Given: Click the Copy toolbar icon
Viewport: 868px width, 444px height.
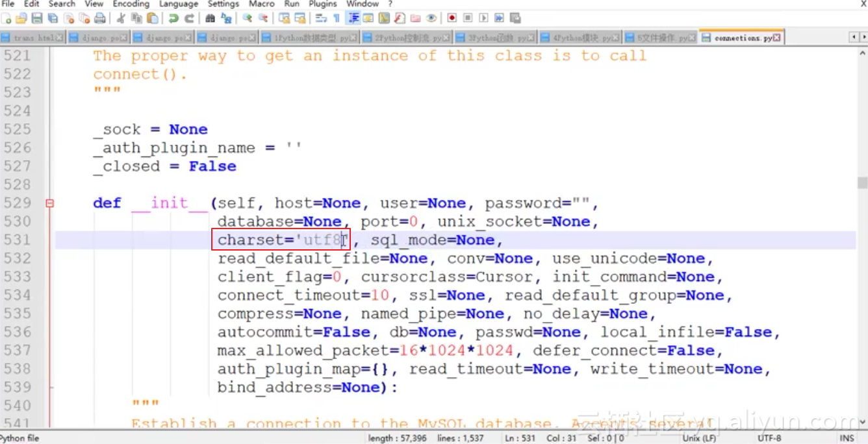Looking at the screenshot, I should click(x=137, y=18).
